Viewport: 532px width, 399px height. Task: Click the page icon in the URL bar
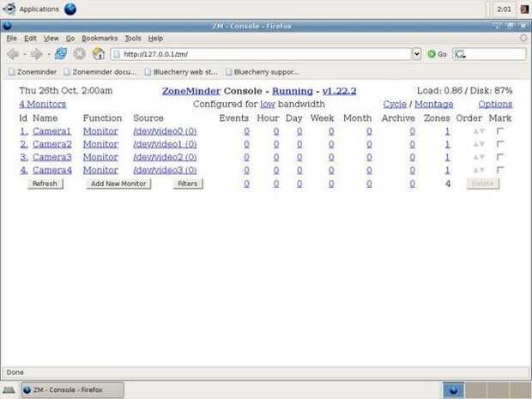coord(117,54)
